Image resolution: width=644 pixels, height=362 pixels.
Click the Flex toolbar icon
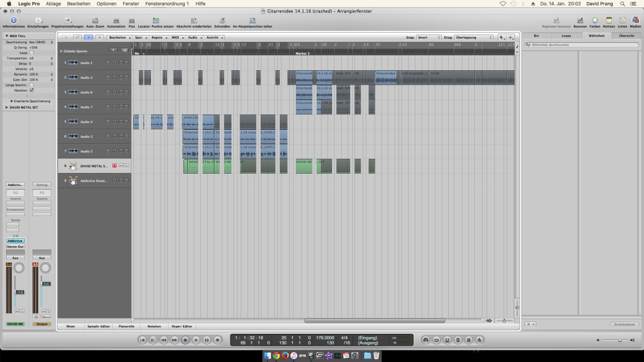[x=132, y=21]
